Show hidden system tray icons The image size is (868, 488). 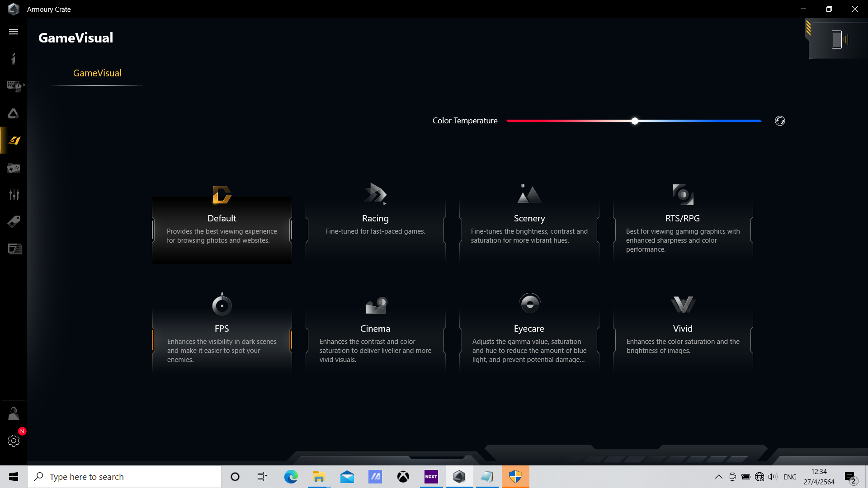718,477
